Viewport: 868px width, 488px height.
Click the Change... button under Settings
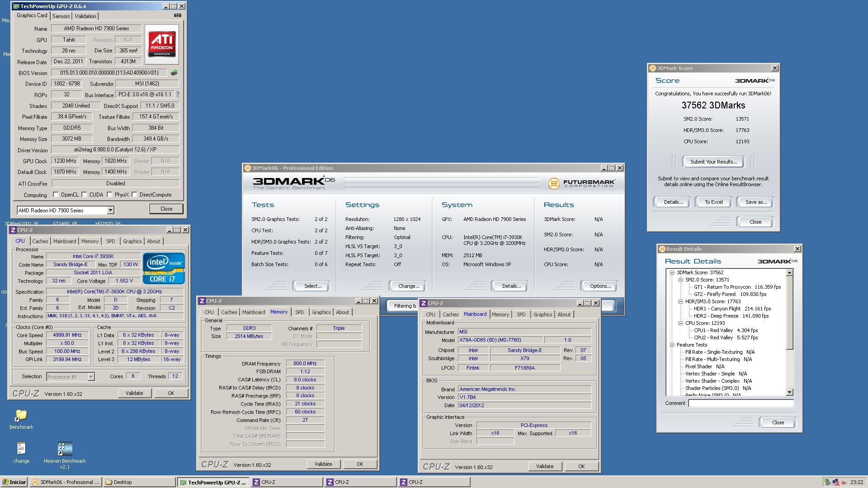pos(408,286)
